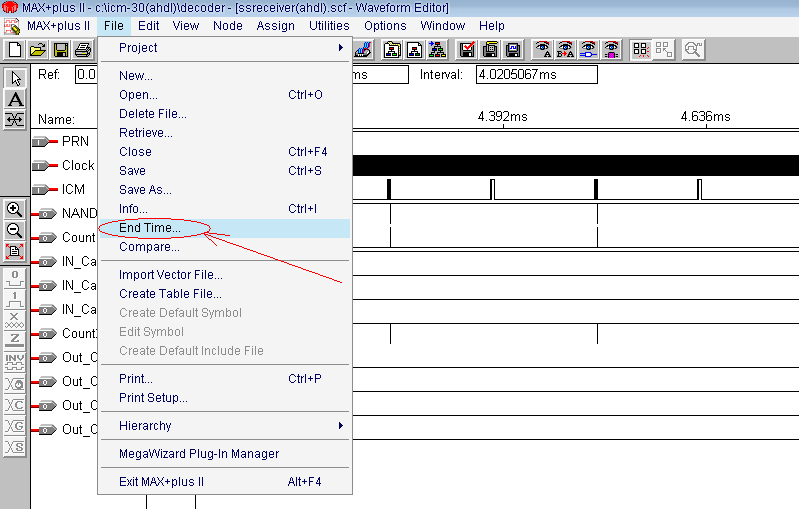Choose End Time... from File menu

(x=225, y=228)
